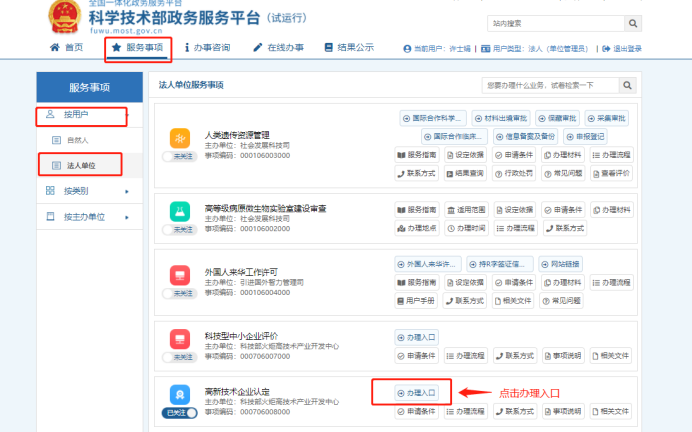Click the green 高等级病原微生物实验室 service icon
Screen dimensions: 692x432
tap(180, 210)
